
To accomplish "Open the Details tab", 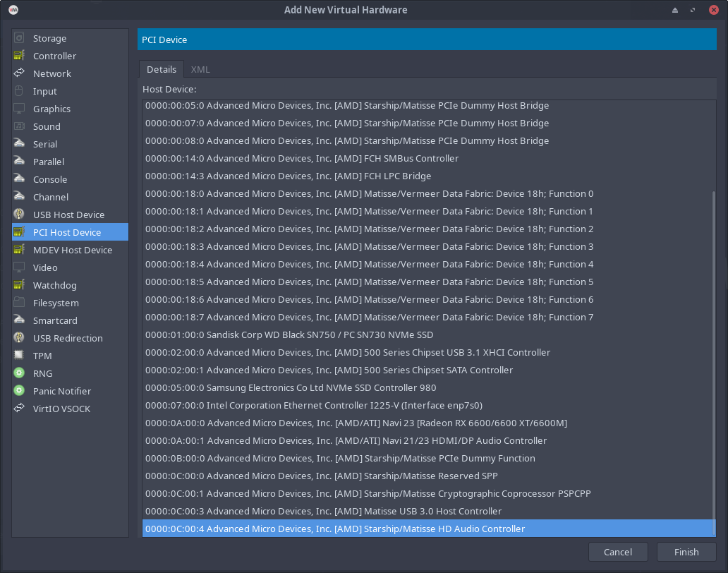I will 161,69.
